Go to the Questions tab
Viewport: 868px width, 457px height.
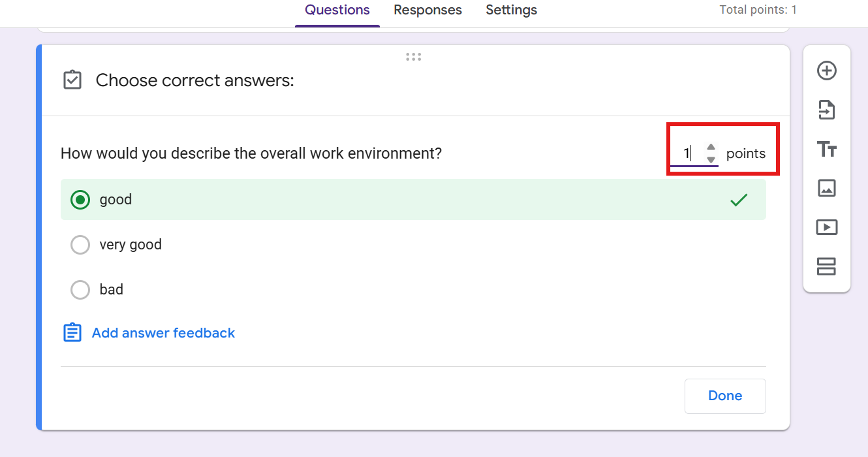pos(337,10)
